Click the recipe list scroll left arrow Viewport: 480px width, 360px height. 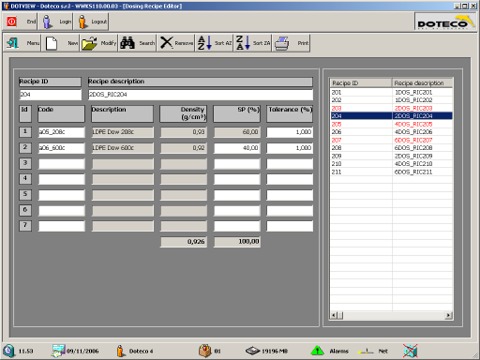click(x=334, y=315)
